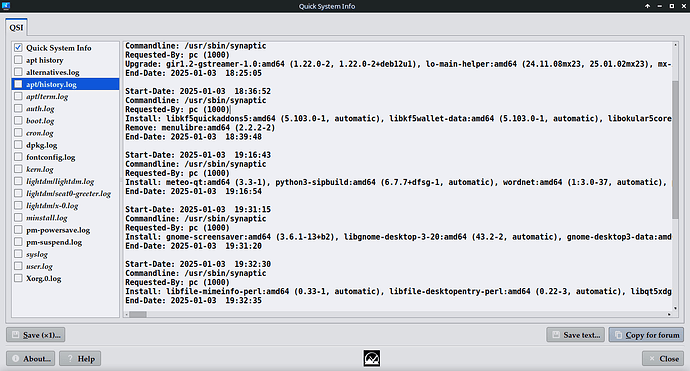Open the About dialog
690x371 pixels.
pyautogui.click(x=31, y=359)
